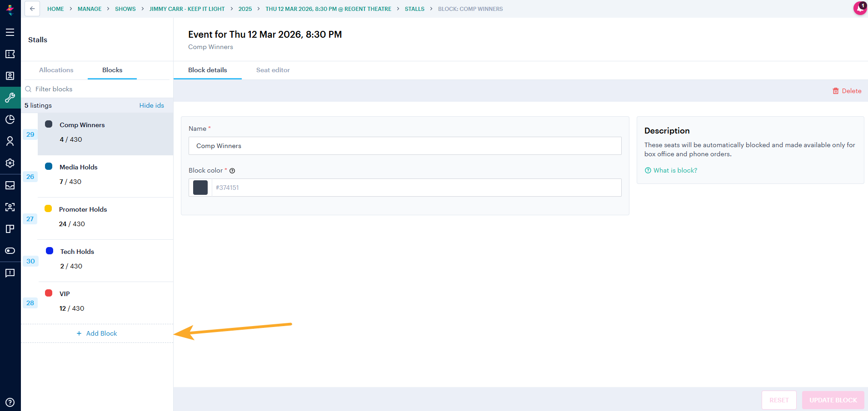Click the block color help icon
This screenshot has height=411, width=868.
pyautogui.click(x=232, y=171)
